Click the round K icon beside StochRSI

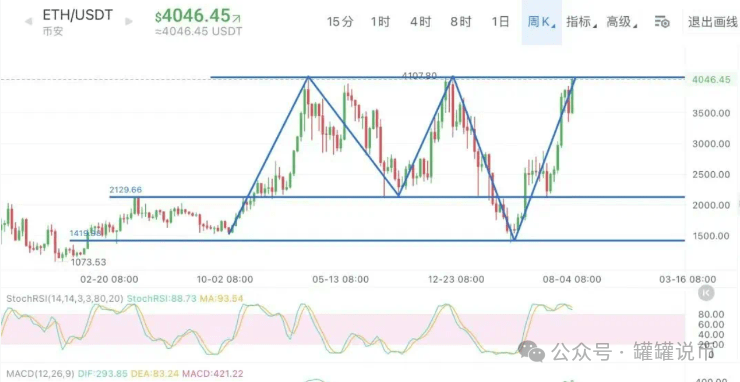(706, 293)
